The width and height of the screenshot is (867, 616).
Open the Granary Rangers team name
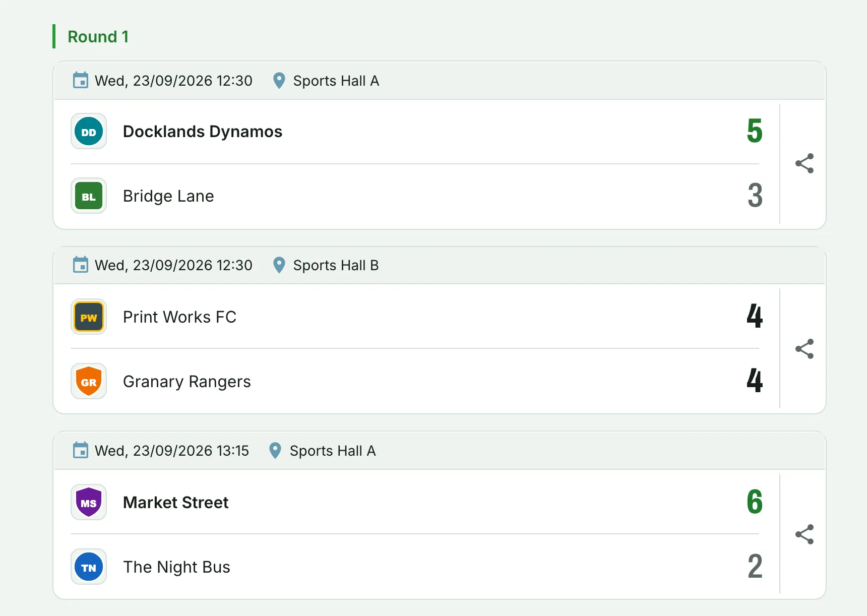[187, 382]
